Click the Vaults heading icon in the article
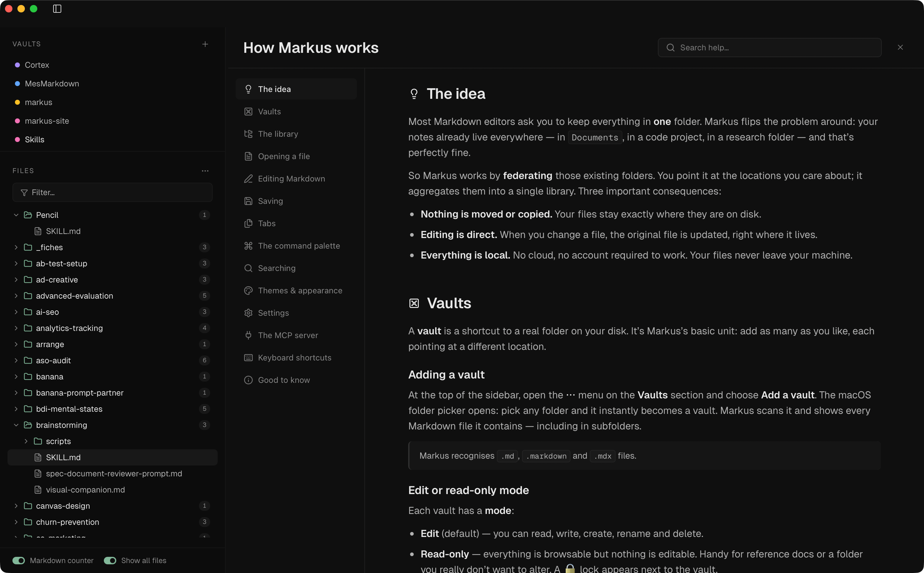 (414, 303)
